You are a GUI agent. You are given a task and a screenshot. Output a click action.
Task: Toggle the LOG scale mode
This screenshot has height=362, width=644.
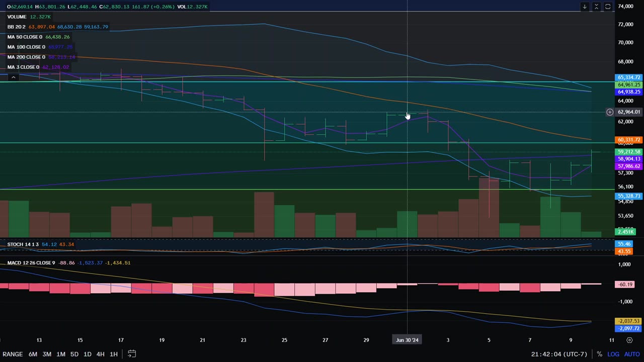coord(613,354)
